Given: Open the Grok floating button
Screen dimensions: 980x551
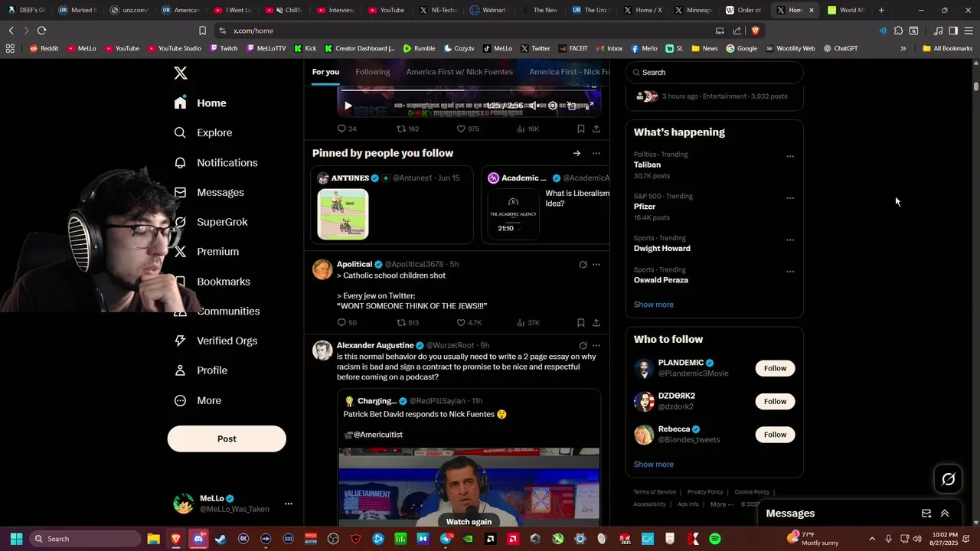Looking at the screenshot, I should pos(949,479).
